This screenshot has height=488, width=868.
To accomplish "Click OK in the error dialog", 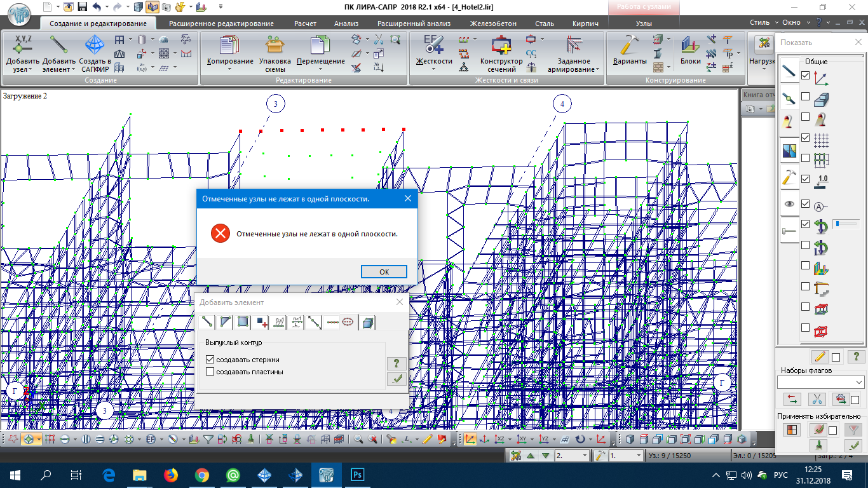I will 384,271.
